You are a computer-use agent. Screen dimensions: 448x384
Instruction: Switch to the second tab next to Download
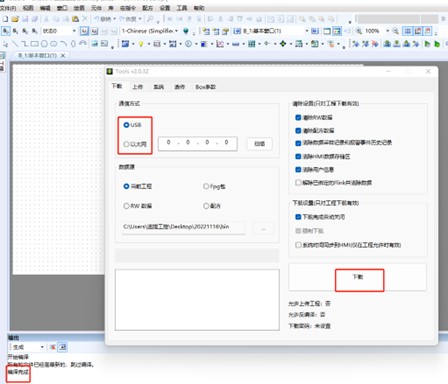pyautogui.click(x=138, y=87)
